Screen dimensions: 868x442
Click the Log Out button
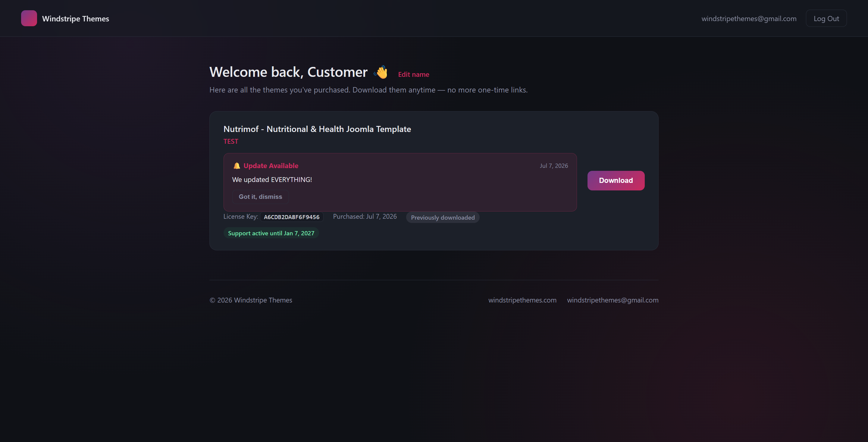click(x=826, y=18)
